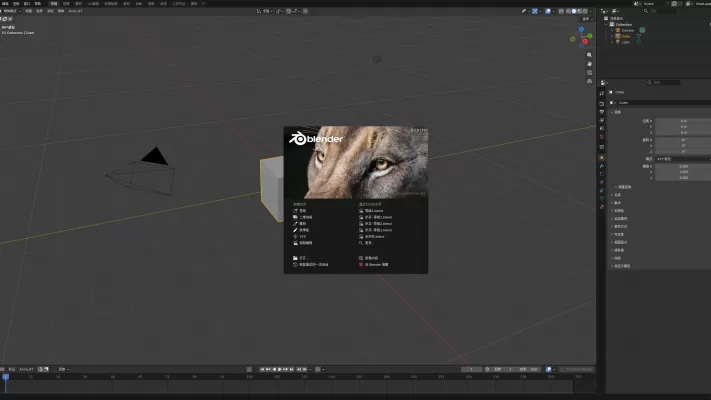The width and height of the screenshot is (711, 400).
Task: Click the timeline play button
Action: click(279, 370)
